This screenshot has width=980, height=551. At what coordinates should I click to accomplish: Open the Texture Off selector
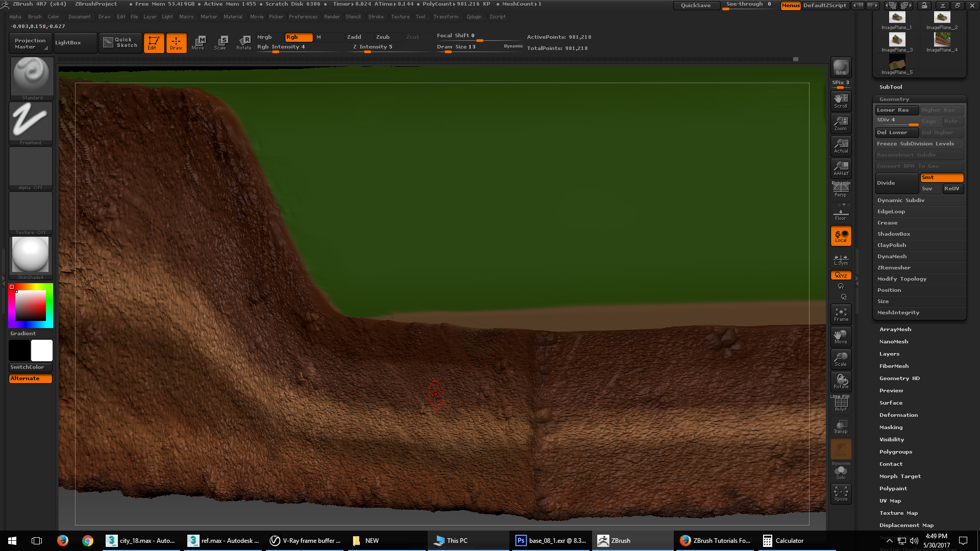click(31, 213)
